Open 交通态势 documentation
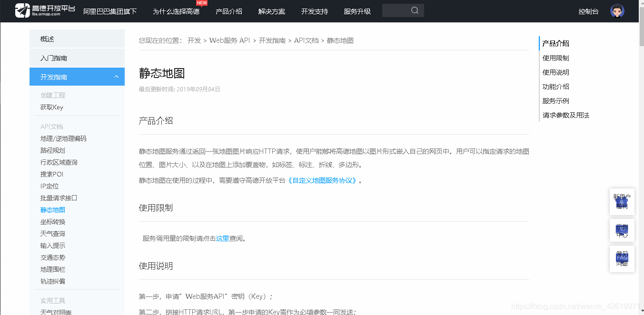Image resolution: width=644 pixels, height=315 pixels. click(53, 257)
